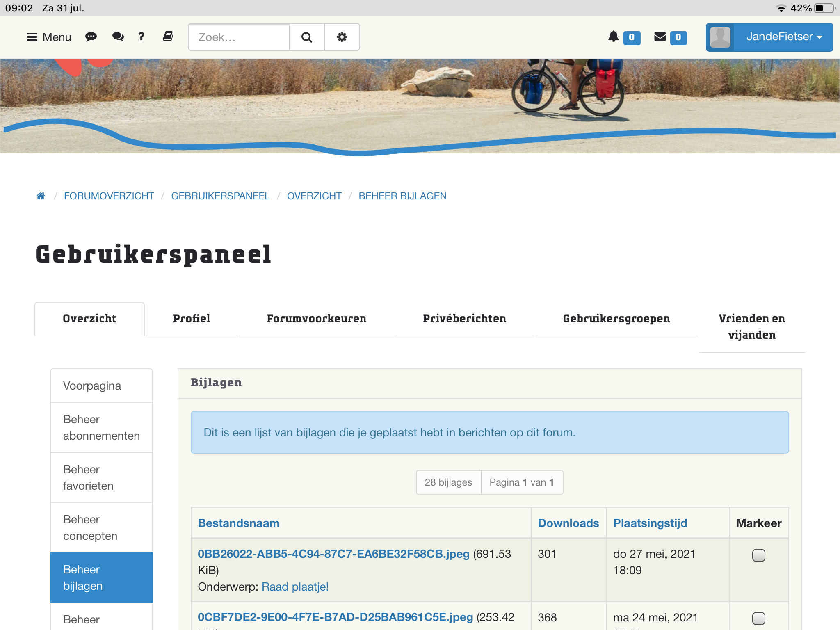
Task: Open the private messages envelope icon
Action: (x=660, y=37)
